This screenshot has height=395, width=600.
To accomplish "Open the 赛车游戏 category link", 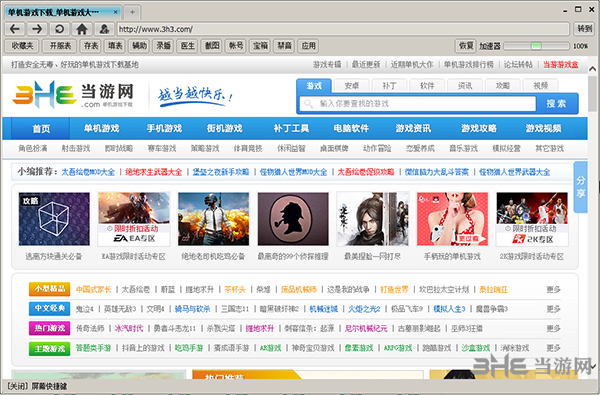I will (162, 149).
